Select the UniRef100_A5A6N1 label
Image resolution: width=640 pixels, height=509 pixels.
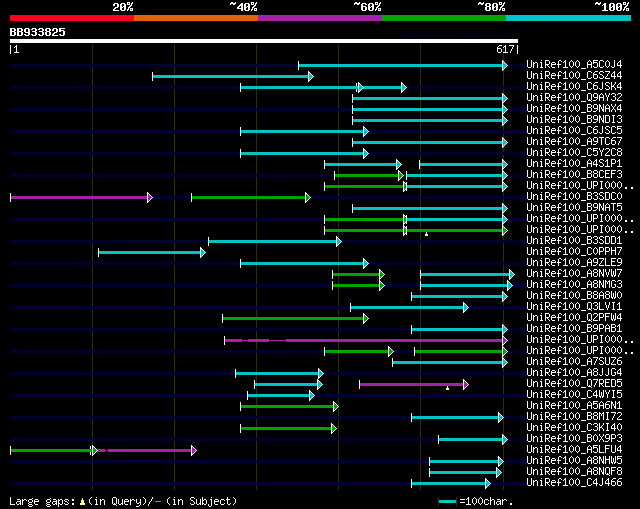[x=574, y=406]
